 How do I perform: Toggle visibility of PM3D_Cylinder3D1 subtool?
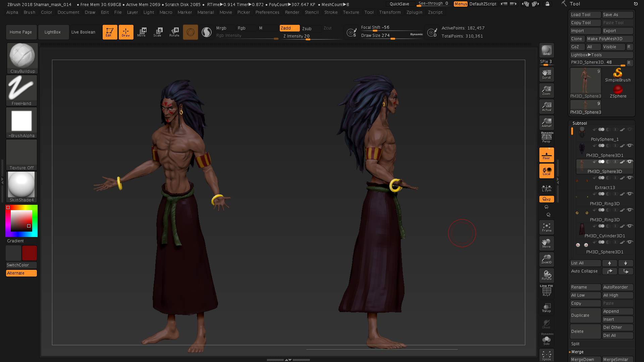630,226
